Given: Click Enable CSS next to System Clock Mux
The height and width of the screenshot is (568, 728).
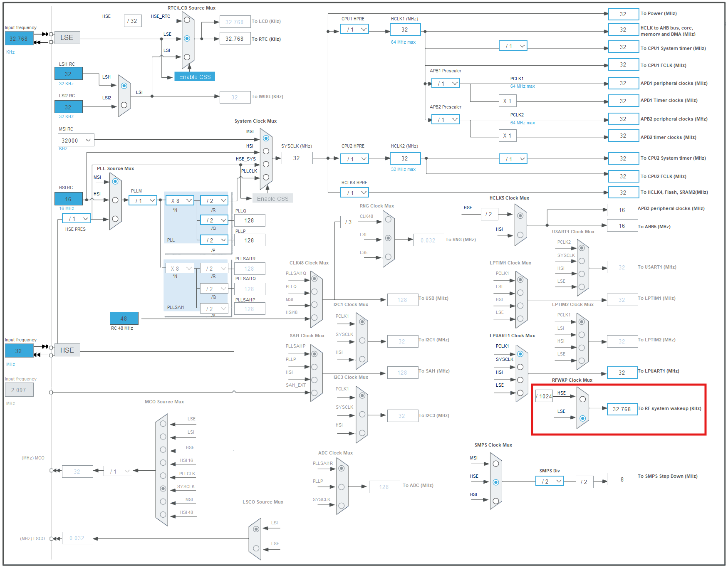Looking at the screenshot, I should (x=272, y=198).
